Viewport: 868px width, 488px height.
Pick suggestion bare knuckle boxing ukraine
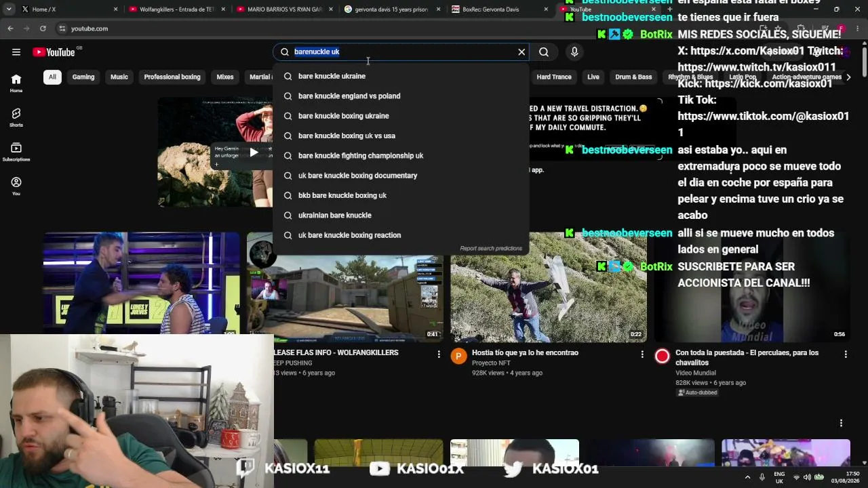pos(401,116)
